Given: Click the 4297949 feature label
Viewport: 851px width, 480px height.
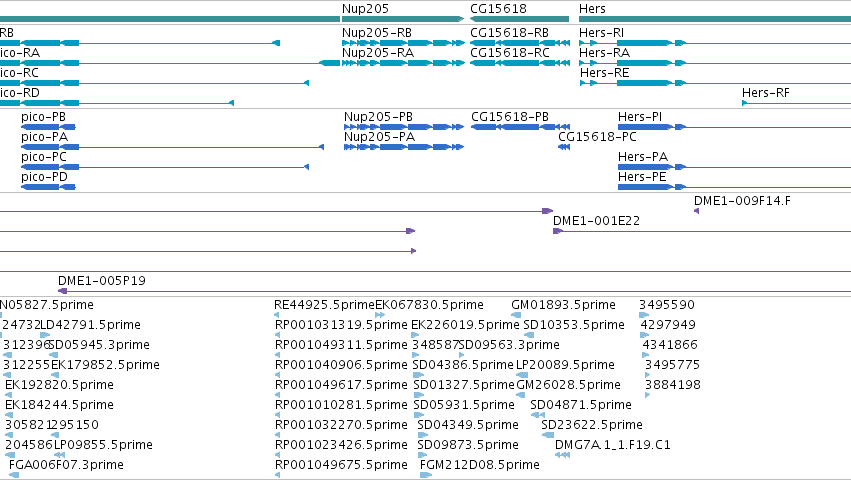Looking at the screenshot, I should (x=668, y=325).
